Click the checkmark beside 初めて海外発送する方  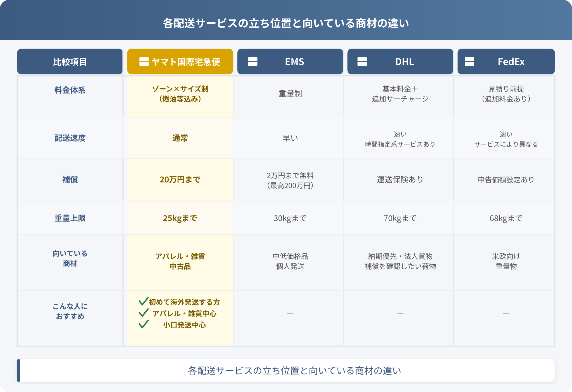tap(143, 301)
